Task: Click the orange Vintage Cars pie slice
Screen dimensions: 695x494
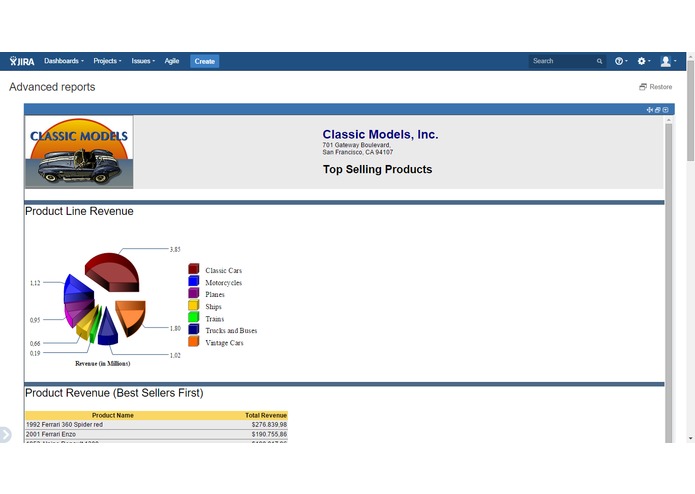Action: (132, 317)
